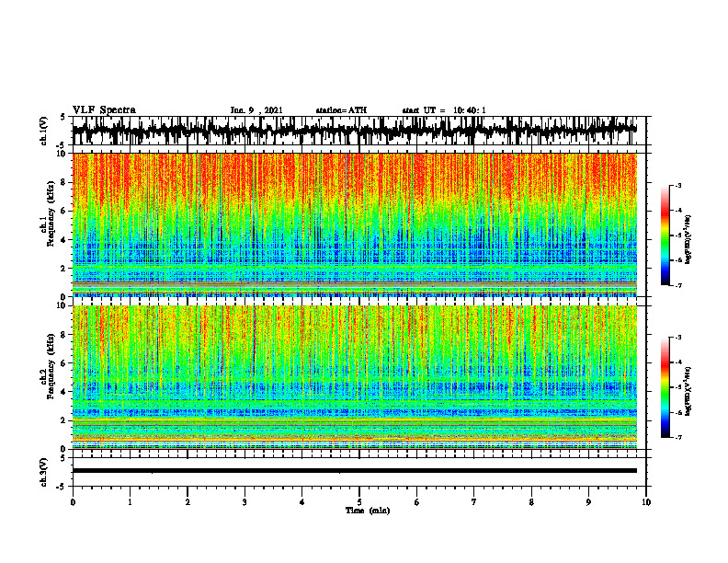Click the 'station=ATH' header label
The image size is (728, 563).
point(341,110)
